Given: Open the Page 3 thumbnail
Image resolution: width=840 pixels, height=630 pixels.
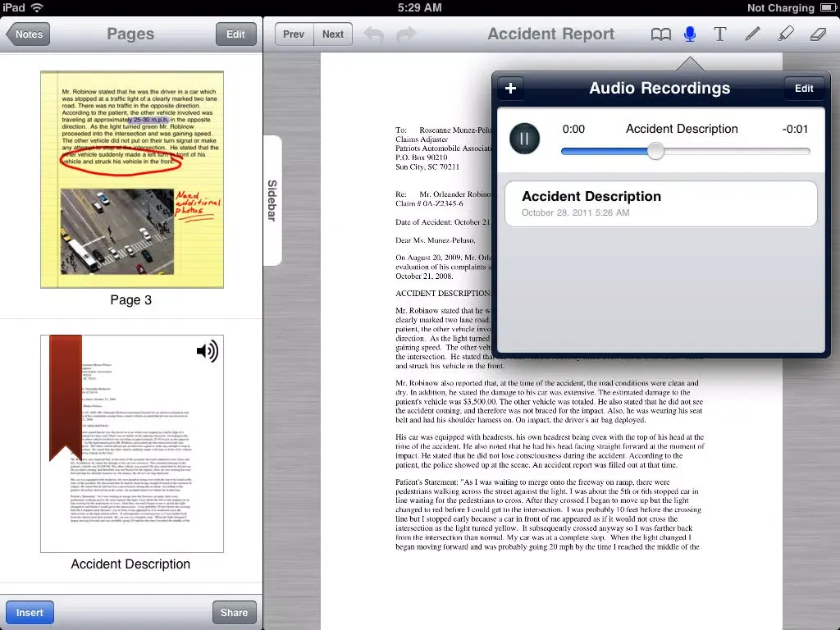Looking at the screenshot, I should (x=132, y=180).
